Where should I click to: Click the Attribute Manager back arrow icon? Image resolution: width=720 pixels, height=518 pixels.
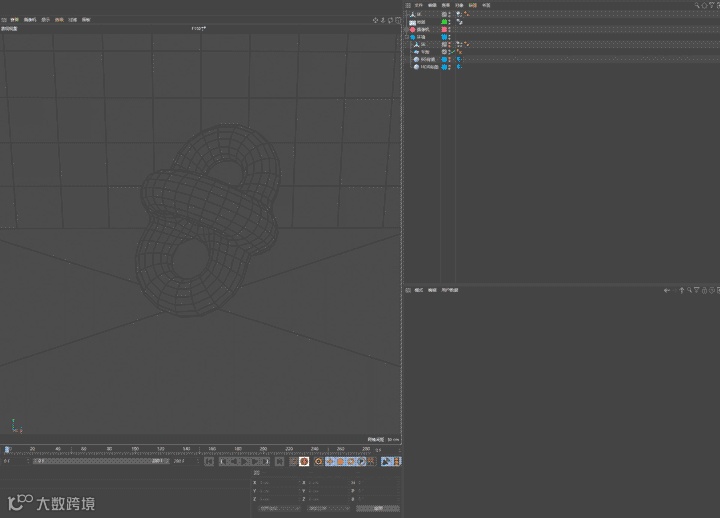(668, 290)
